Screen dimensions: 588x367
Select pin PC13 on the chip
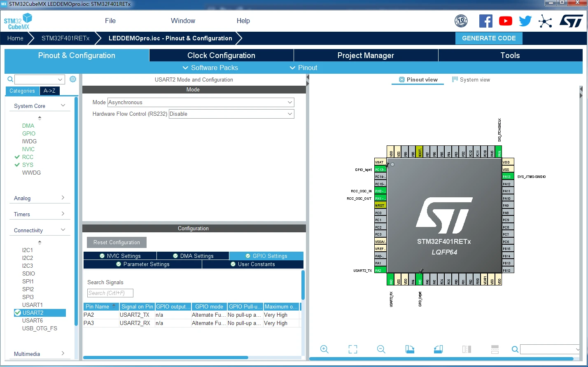click(x=380, y=170)
